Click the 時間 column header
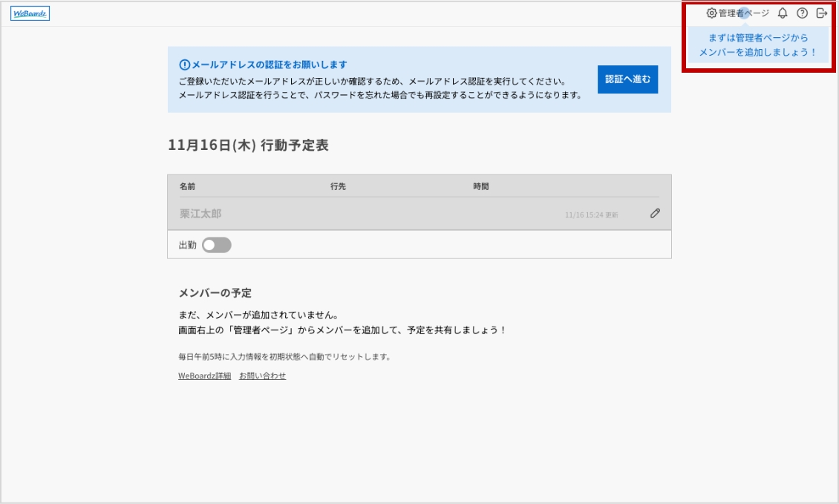Screen dimensions: 839x504 tap(481, 186)
